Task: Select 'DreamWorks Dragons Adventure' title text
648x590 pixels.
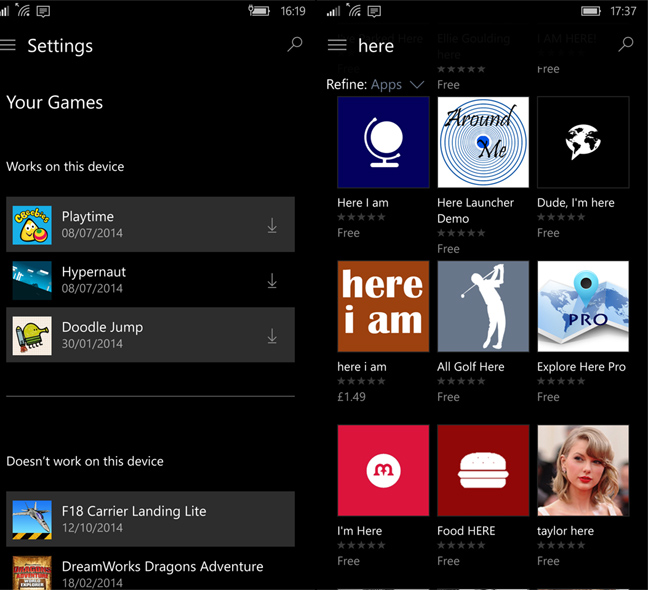Action: point(162,566)
